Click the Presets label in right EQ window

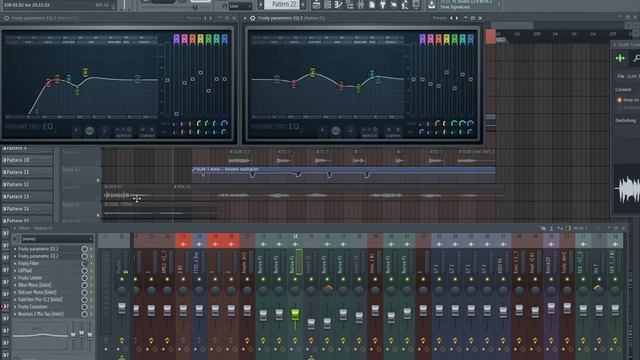pyautogui.click(x=440, y=18)
